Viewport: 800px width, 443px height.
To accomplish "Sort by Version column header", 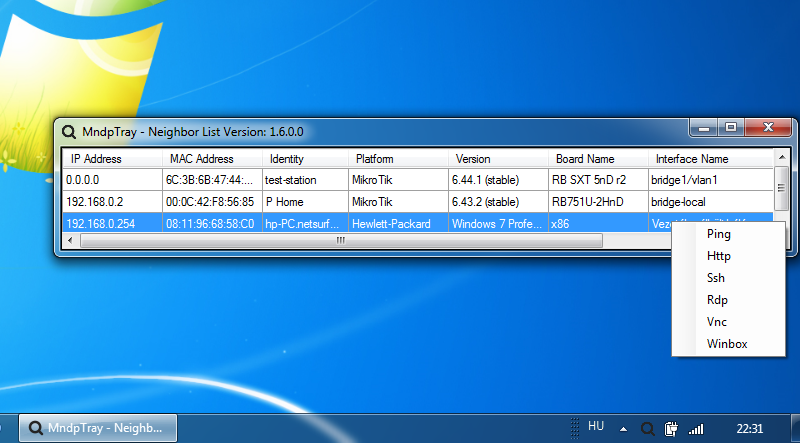I will click(x=498, y=159).
